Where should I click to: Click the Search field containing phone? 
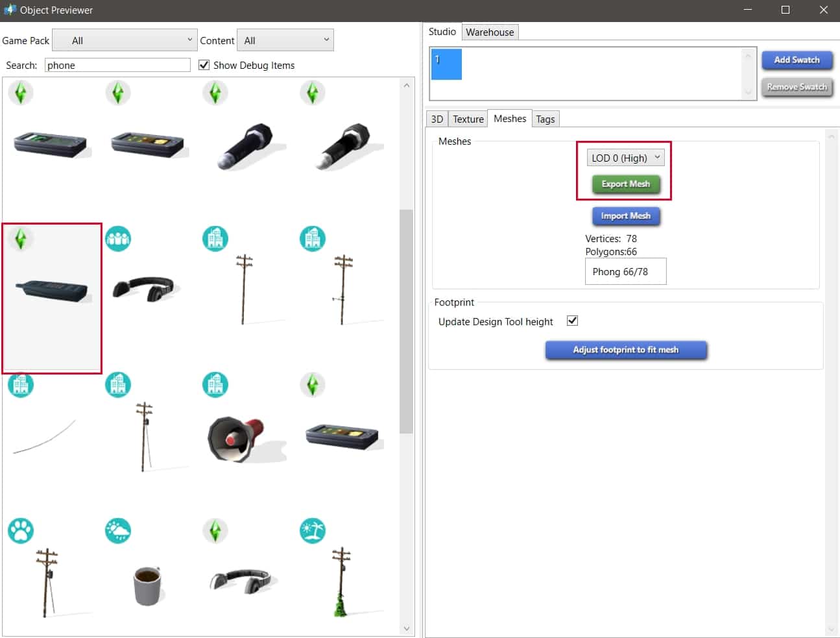click(117, 65)
